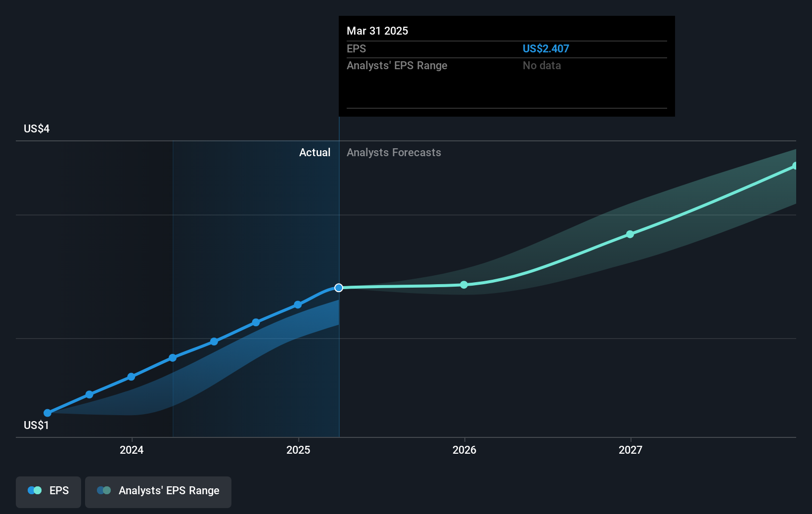Click the 2027 x-axis label
812x514 pixels.
[631, 450]
